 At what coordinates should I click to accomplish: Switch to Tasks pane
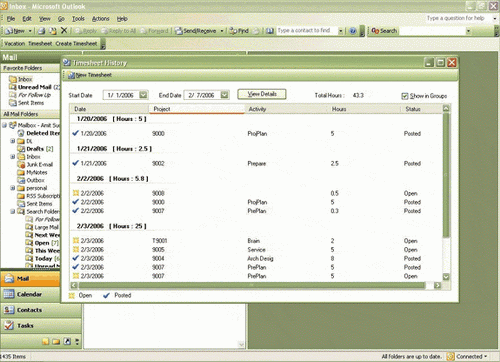[41, 325]
